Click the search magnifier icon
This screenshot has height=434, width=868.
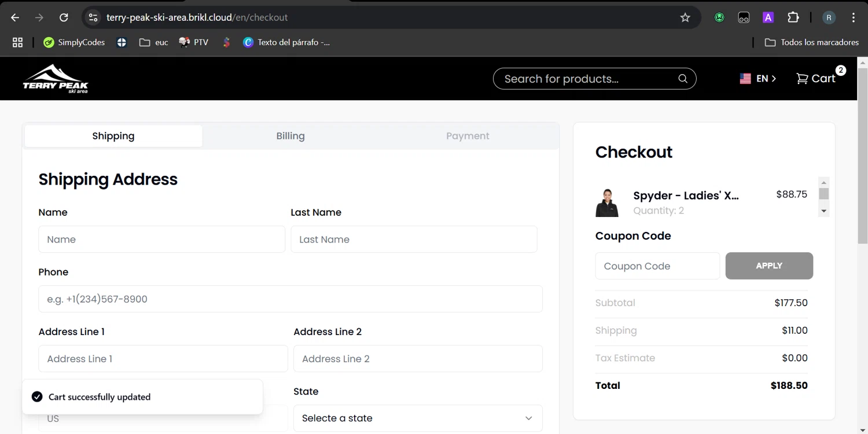click(x=683, y=79)
